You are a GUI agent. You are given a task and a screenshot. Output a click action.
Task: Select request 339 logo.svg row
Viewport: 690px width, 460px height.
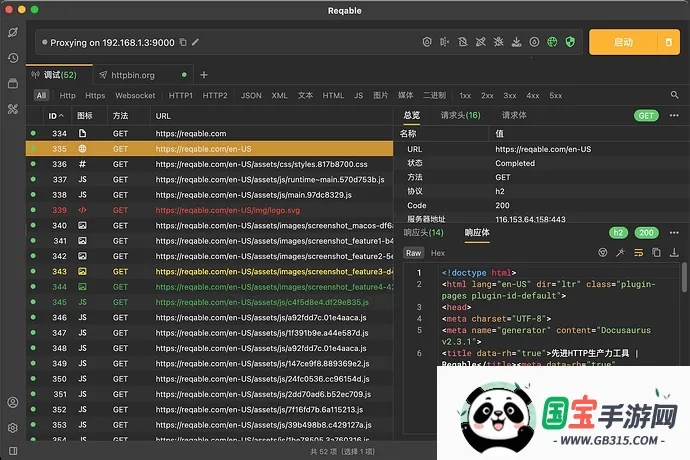209,210
